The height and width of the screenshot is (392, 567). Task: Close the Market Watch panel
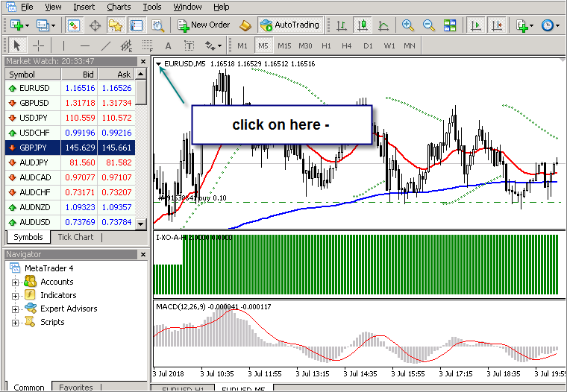pyautogui.click(x=143, y=61)
